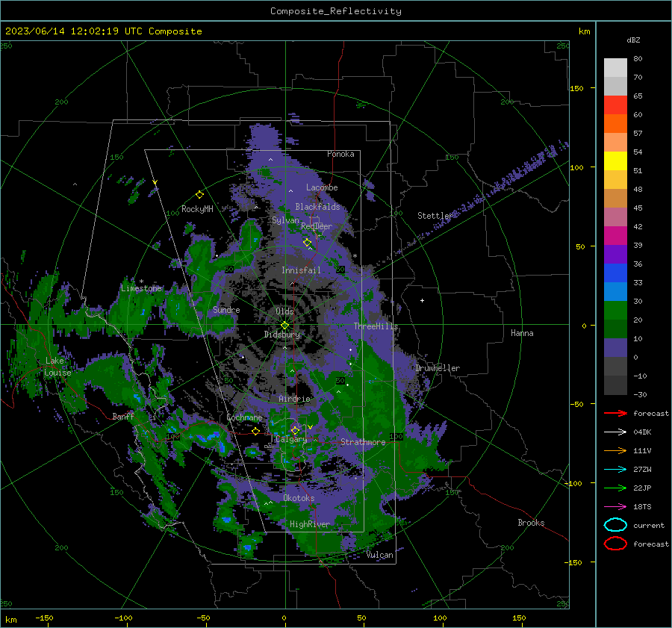
Task: Click the orange 111V arrow legend icon
Action: coord(615,450)
